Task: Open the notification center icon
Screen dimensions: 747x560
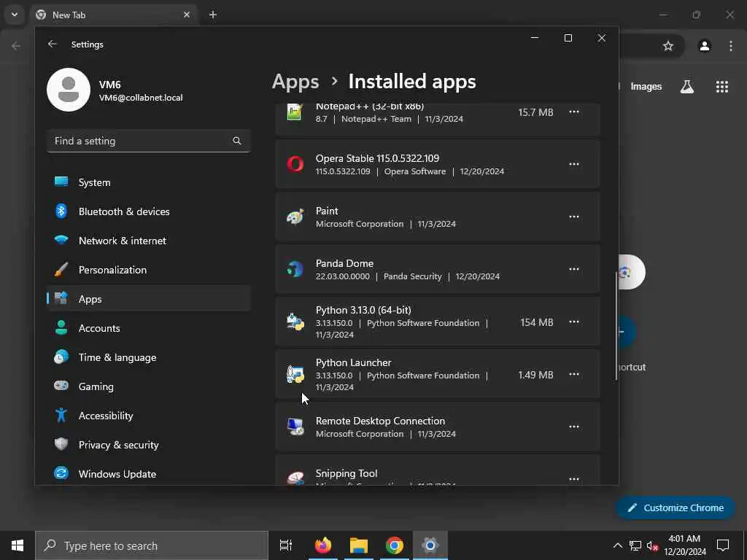Action: 723,545
